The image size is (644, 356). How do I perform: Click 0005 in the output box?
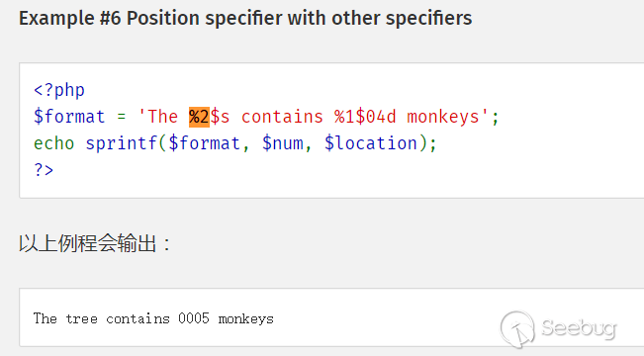[x=194, y=318]
